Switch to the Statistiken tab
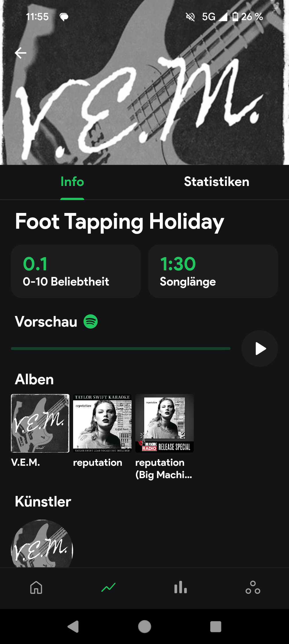 click(x=216, y=182)
